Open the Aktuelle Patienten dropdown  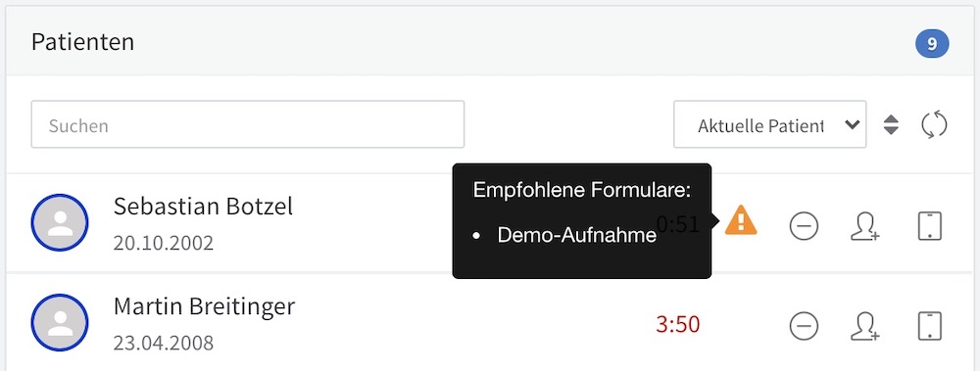[770, 124]
